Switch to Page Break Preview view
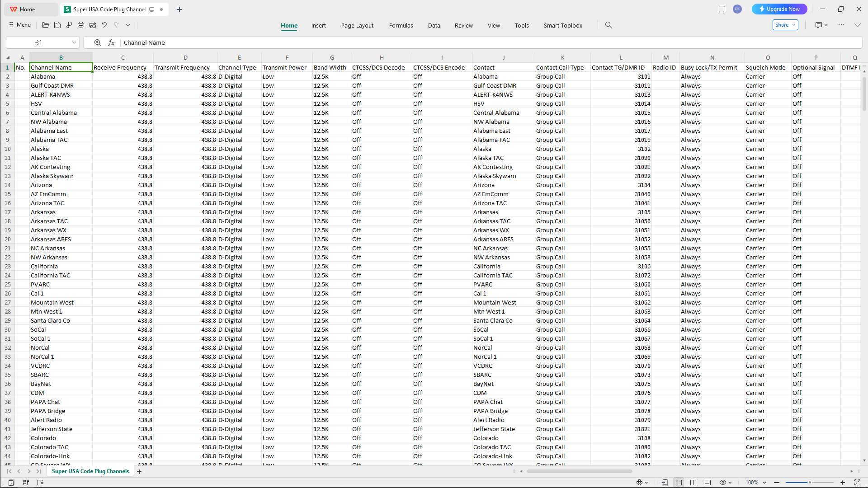 coord(693,483)
